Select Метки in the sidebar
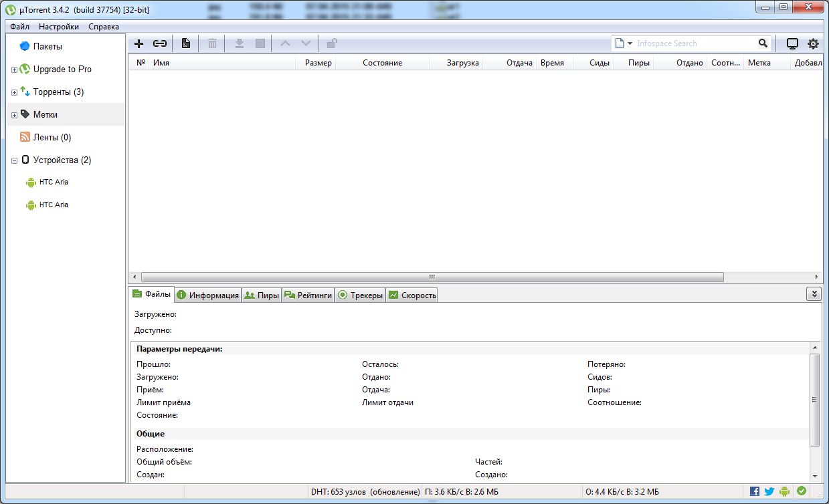 (45, 114)
